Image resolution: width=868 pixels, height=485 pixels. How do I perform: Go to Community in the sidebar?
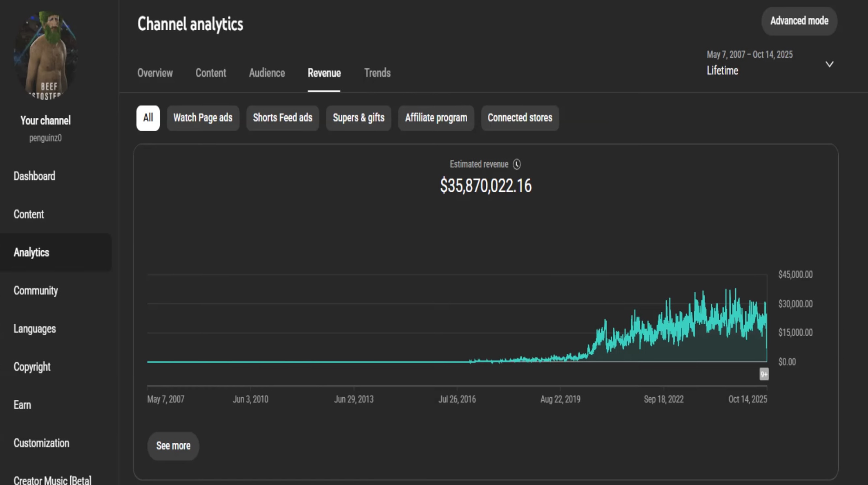point(36,290)
